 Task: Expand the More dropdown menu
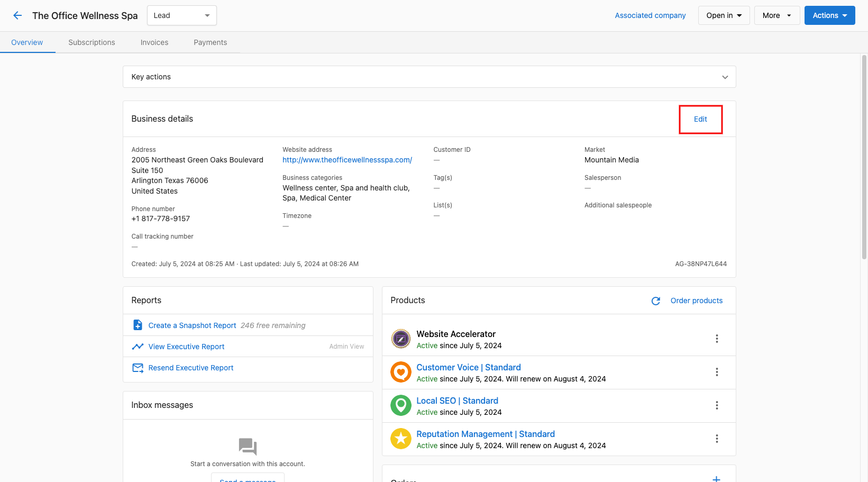coord(776,15)
